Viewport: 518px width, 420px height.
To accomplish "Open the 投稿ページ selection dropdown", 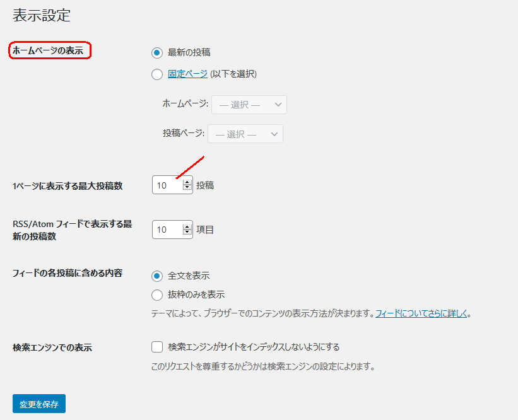I will pos(245,134).
